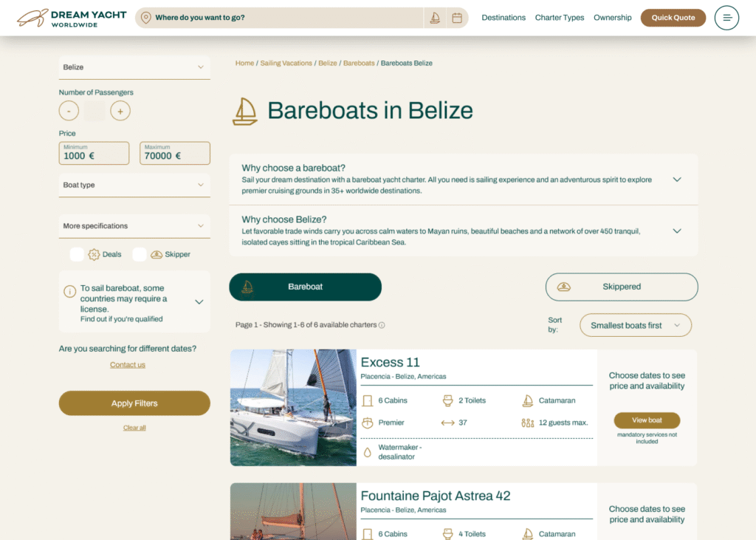Click the location pin icon in search
This screenshot has width=756, height=540.
point(145,18)
